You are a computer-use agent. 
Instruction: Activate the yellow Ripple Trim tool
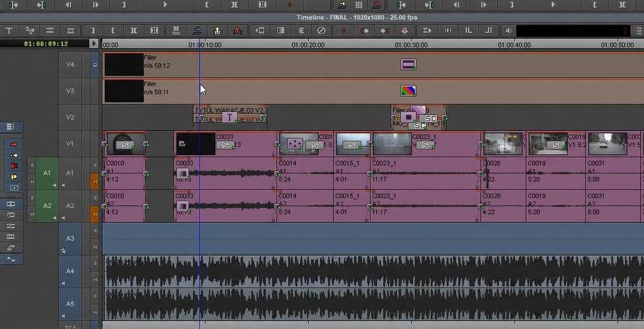click(x=13, y=177)
